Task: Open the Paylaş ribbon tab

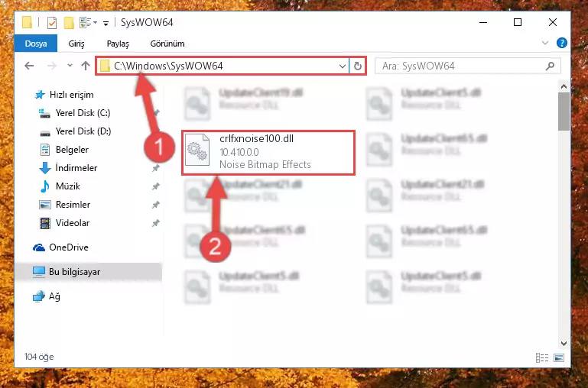Action: [118, 44]
